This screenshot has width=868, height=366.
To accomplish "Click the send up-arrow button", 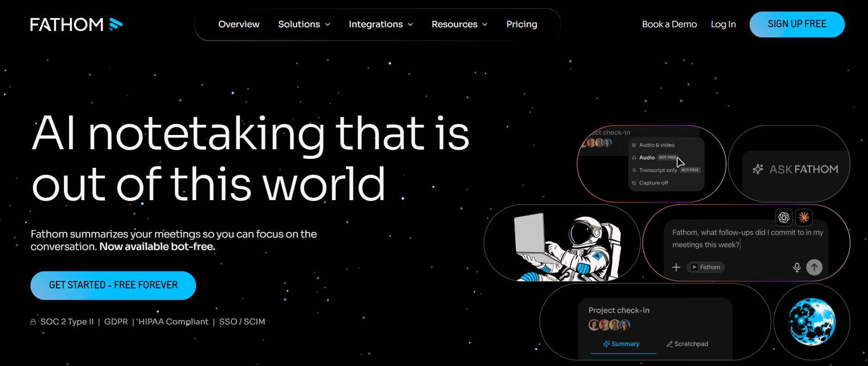I will [814, 267].
